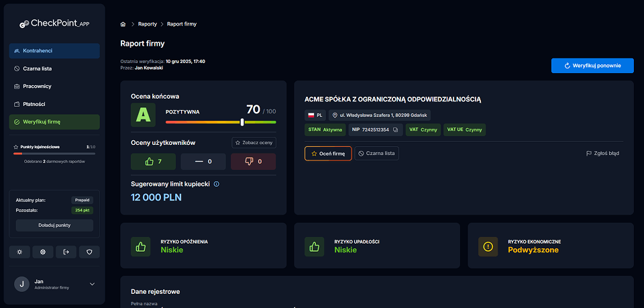This screenshot has width=644, height=308.
Task: Click the logout icon in sidebar
Action: click(66, 252)
